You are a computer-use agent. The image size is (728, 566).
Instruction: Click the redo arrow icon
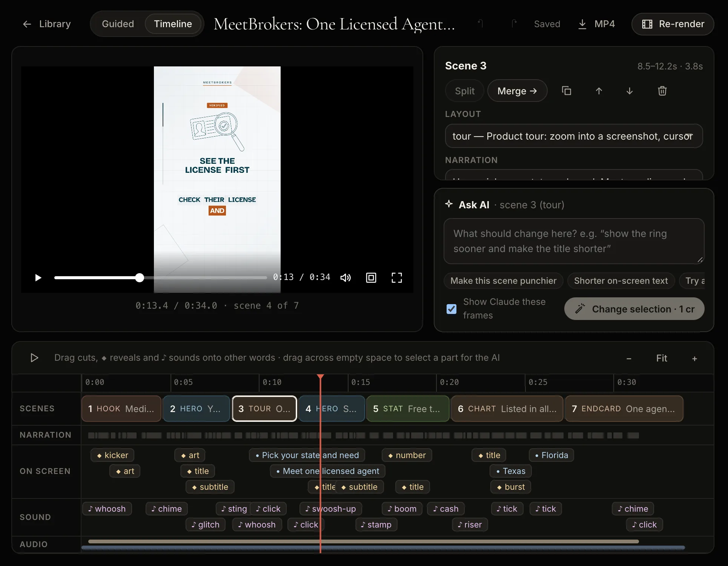514,24
